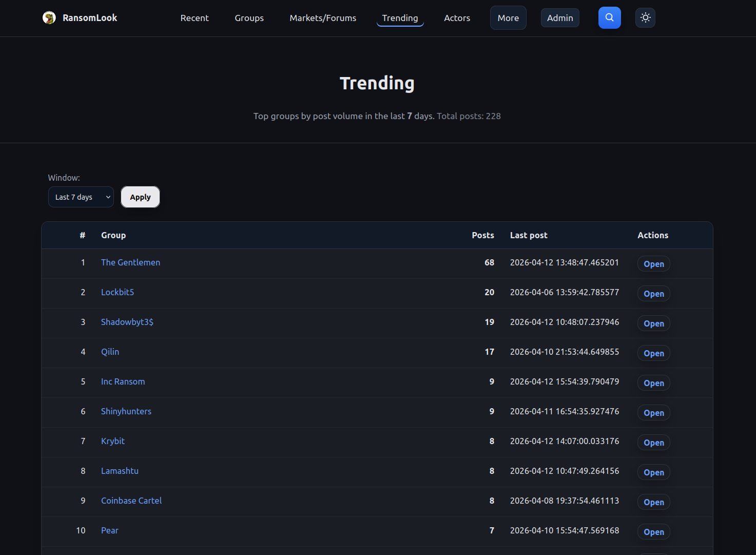View the Inc Ransom group page
The image size is (756, 555).
[x=123, y=381]
